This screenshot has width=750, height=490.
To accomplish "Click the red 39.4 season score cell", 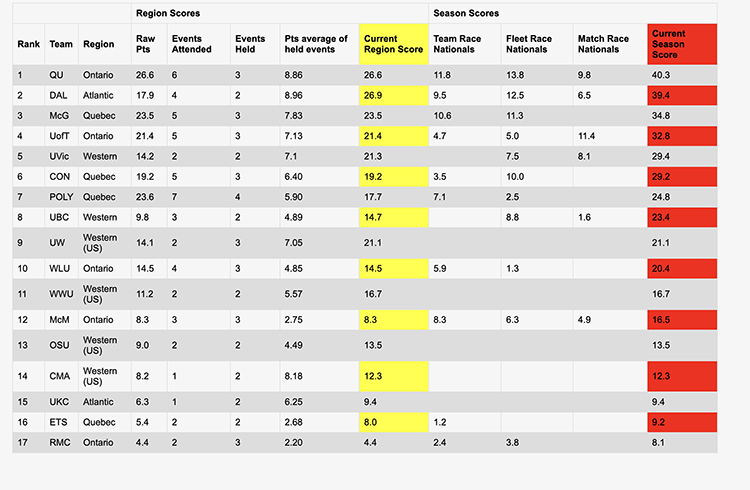I will tap(682, 95).
